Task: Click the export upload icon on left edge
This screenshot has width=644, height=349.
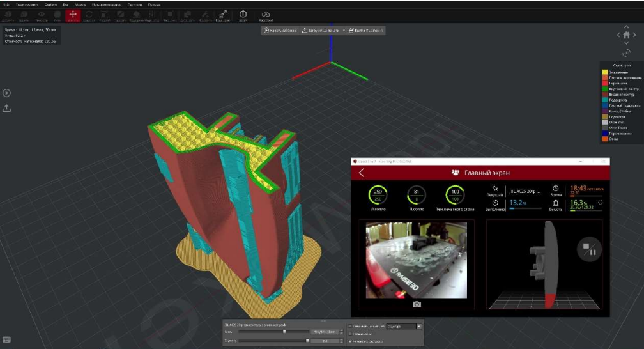Action: pyautogui.click(x=6, y=108)
